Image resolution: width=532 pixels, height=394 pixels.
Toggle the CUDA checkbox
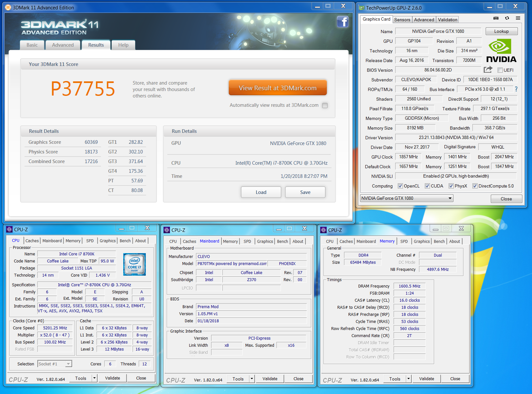click(427, 186)
